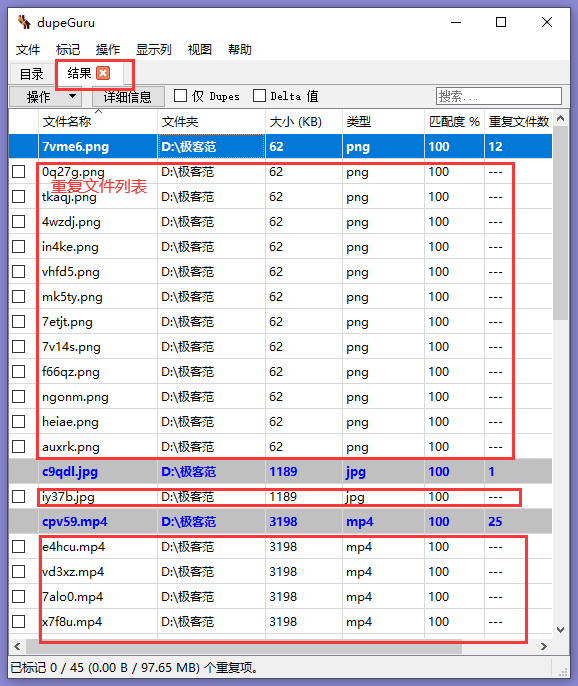Image resolution: width=578 pixels, height=686 pixels.
Task: Maximize the dupeGuru window
Action: pos(501,22)
